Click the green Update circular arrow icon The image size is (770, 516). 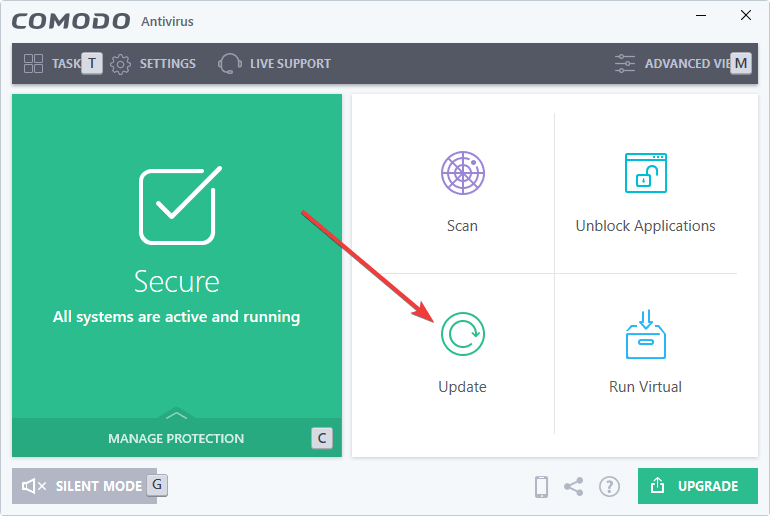tap(463, 334)
